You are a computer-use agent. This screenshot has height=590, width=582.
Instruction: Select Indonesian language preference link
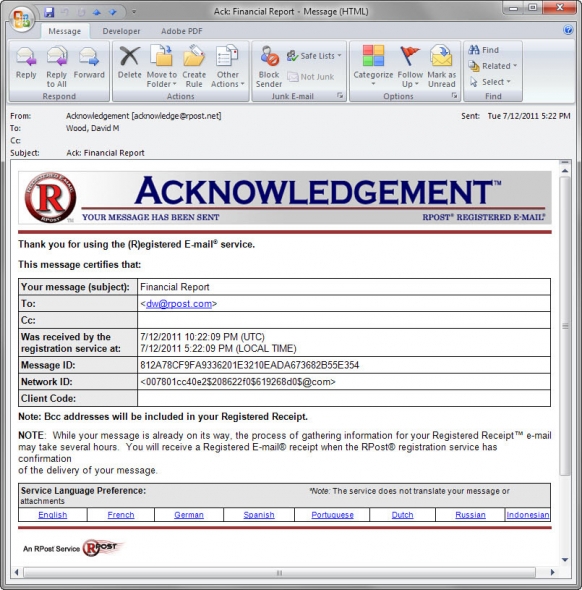[x=528, y=515]
